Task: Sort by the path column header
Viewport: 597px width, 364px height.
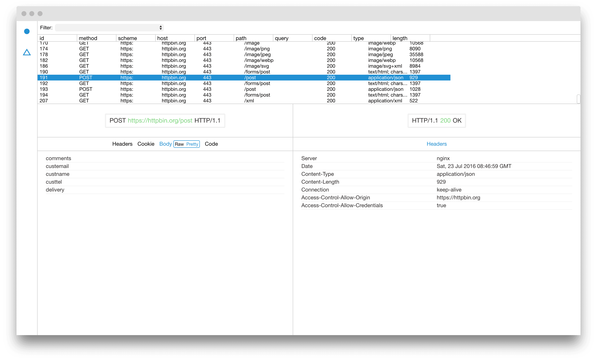Action: coord(253,38)
